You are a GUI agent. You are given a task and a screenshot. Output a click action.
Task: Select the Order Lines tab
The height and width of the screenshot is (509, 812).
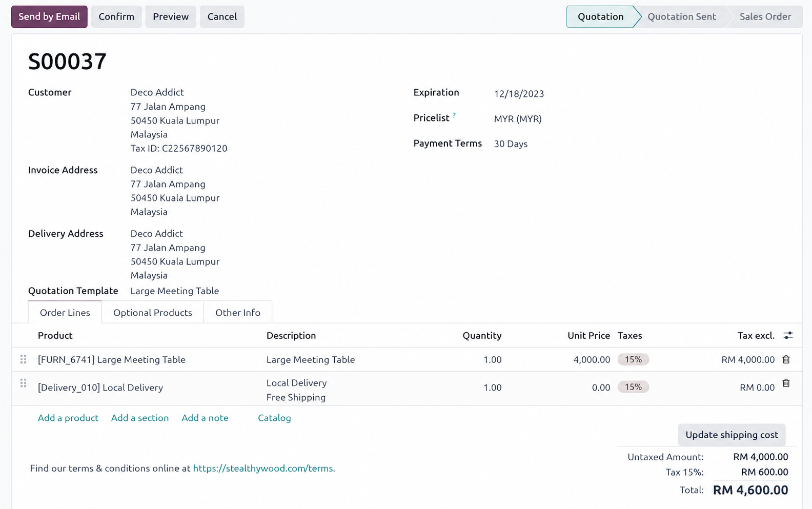[65, 313]
